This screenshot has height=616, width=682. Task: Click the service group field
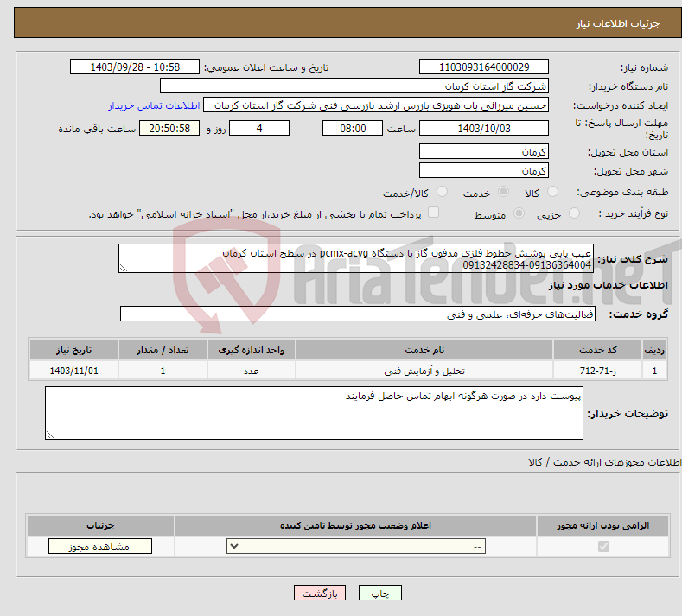click(x=358, y=314)
